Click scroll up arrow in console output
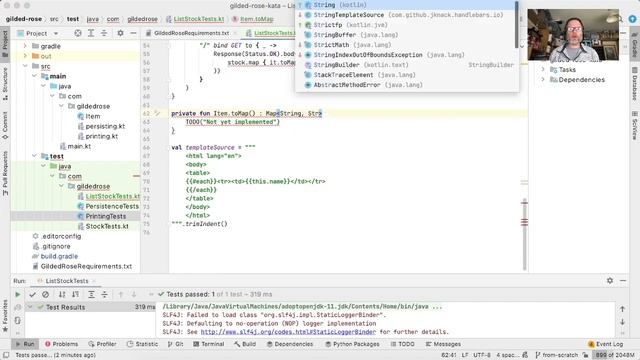 click(x=622, y=309)
